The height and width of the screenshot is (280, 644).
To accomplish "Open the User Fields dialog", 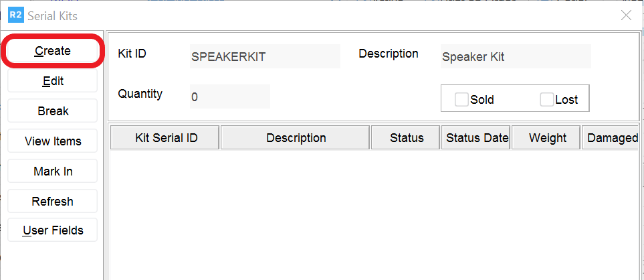I will point(53,230).
